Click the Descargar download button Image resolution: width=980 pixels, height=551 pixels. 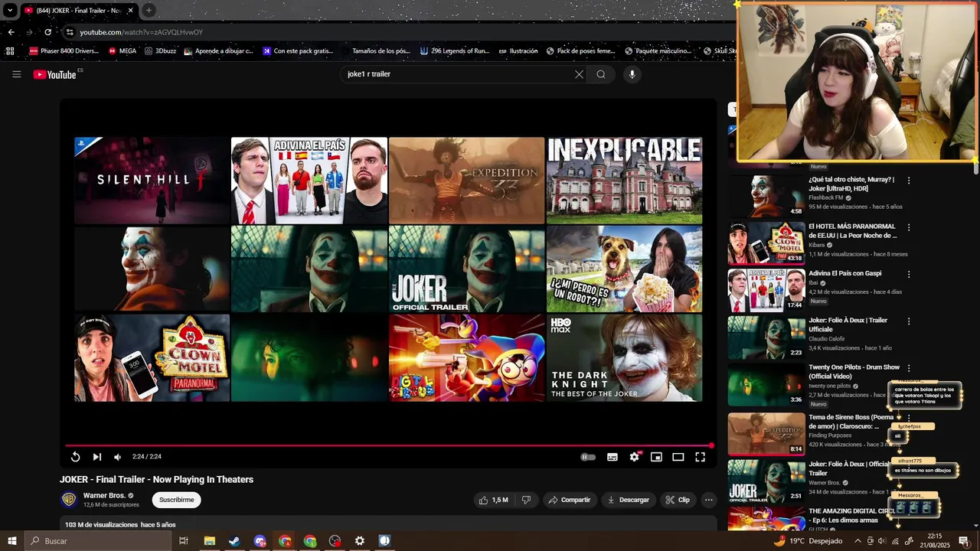(x=628, y=500)
